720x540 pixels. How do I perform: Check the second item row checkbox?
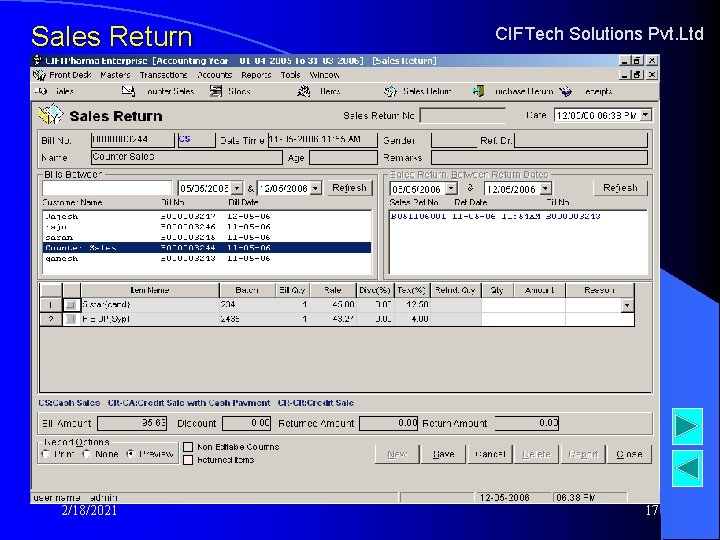pos(71,319)
